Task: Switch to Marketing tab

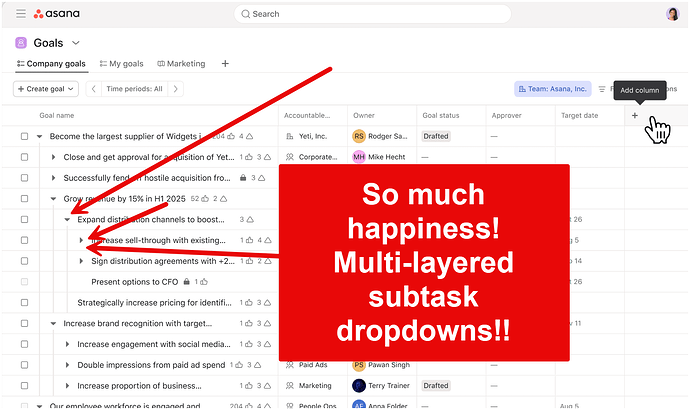Action: coord(181,64)
